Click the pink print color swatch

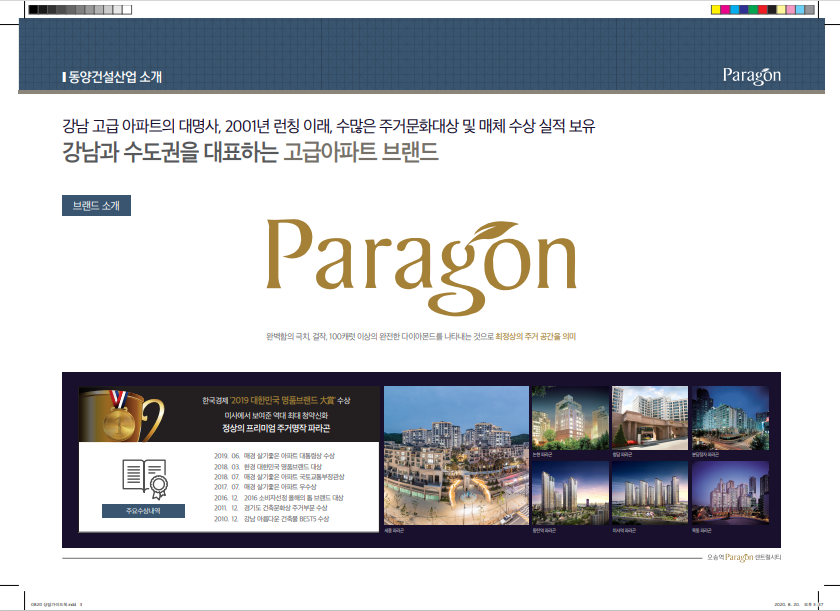click(791, 10)
